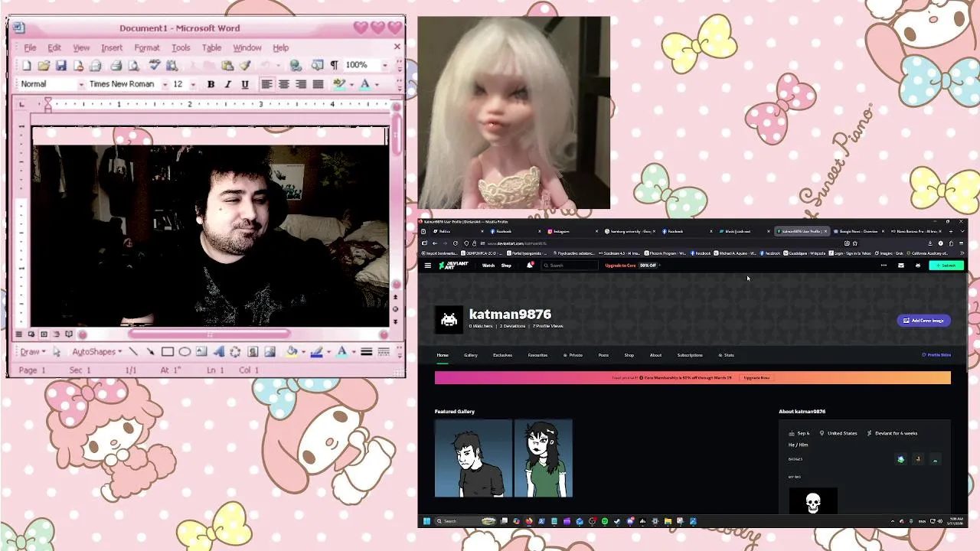This screenshot has height=551, width=980.
Task: Toggle Show/Hide paragraph marks in Word
Action: 334,66
